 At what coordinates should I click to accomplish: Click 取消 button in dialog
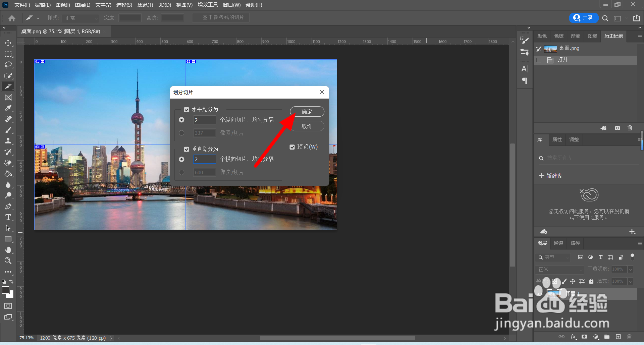[307, 126]
